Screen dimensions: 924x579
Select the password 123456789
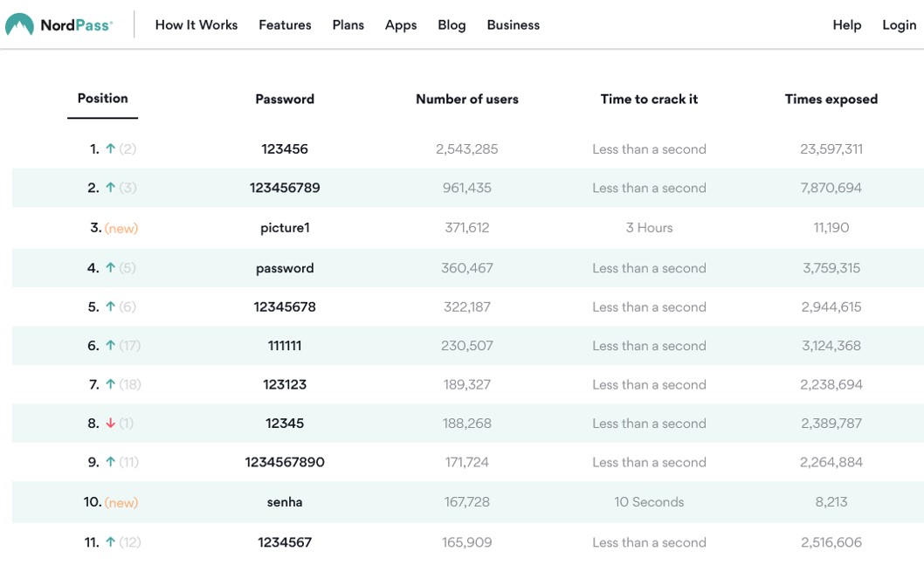pyautogui.click(x=285, y=188)
